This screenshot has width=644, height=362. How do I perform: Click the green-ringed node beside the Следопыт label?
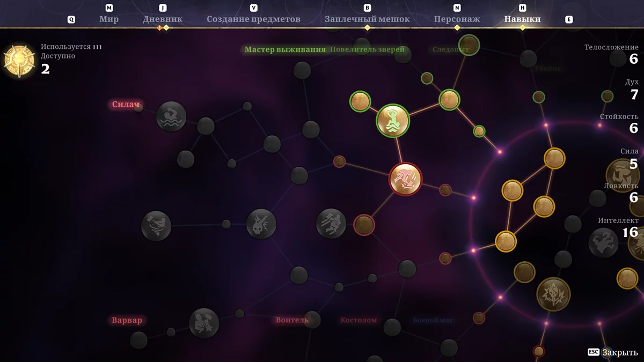(469, 45)
